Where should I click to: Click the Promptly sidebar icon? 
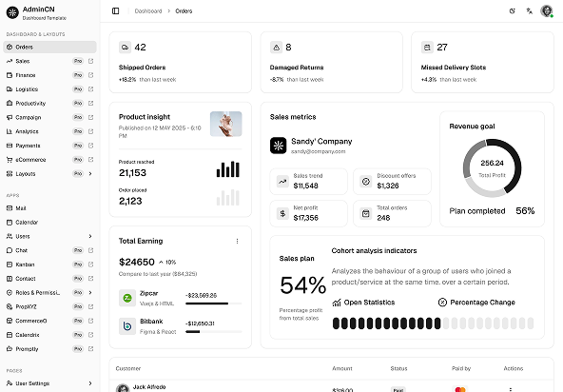(x=10, y=349)
